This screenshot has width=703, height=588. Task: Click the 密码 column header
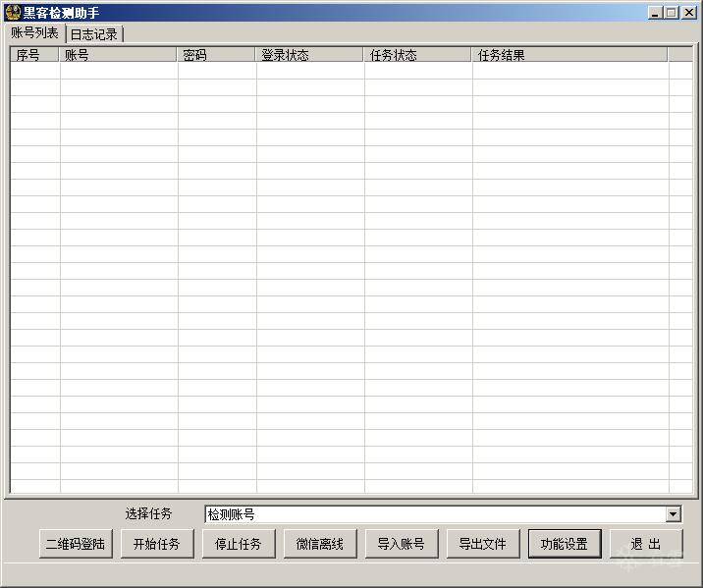[216, 55]
